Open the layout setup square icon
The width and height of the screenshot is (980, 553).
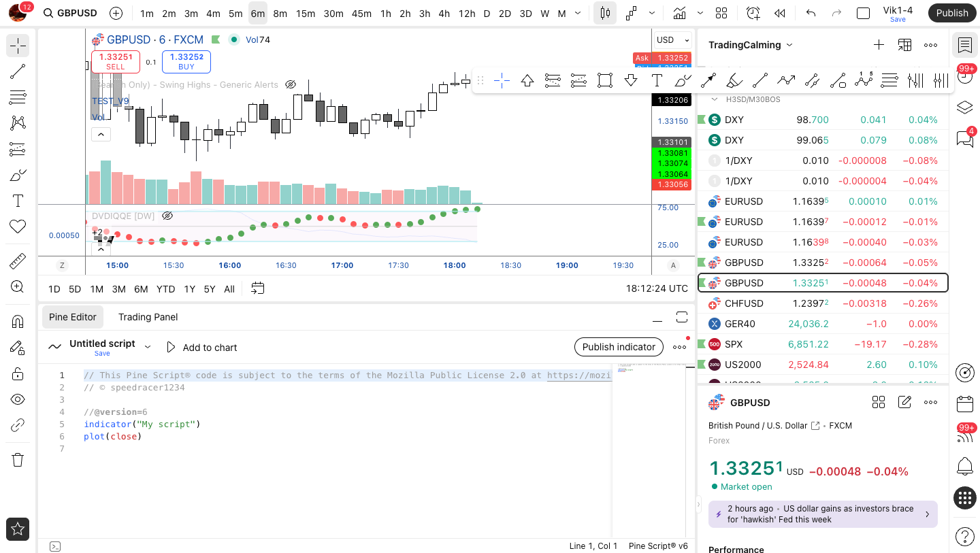pyautogui.click(x=863, y=13)
